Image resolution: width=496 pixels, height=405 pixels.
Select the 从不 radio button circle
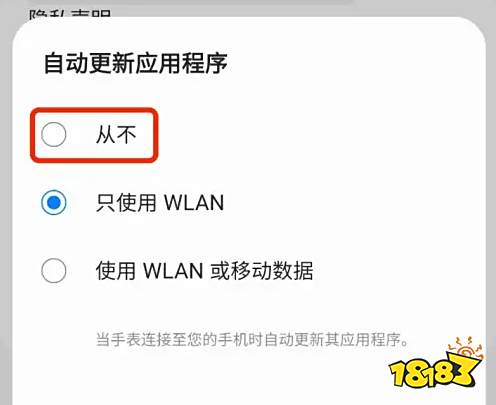53,134
